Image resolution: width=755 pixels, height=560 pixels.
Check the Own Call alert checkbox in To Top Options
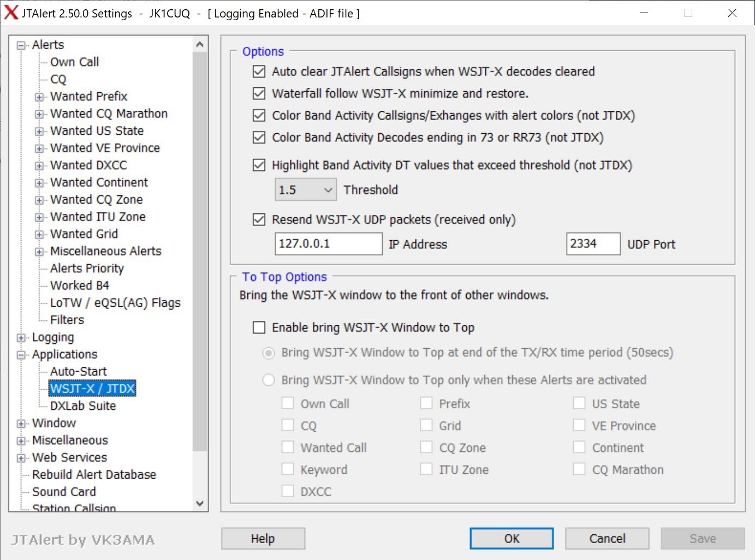coord(288,403)
